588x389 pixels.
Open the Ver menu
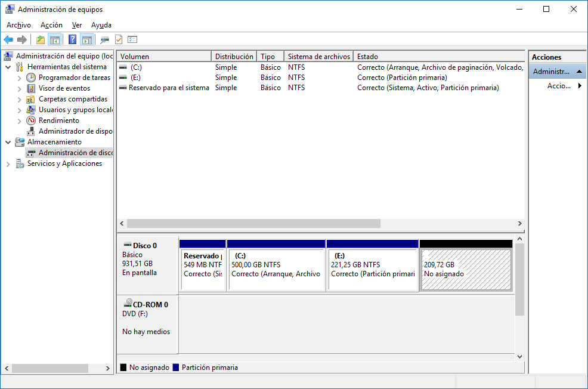77,25
